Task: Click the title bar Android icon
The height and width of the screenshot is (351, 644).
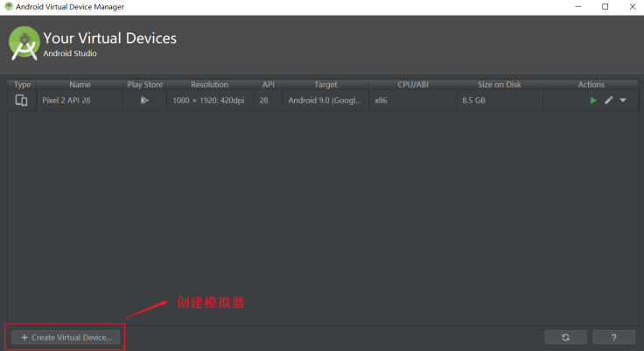Action: 8,7
